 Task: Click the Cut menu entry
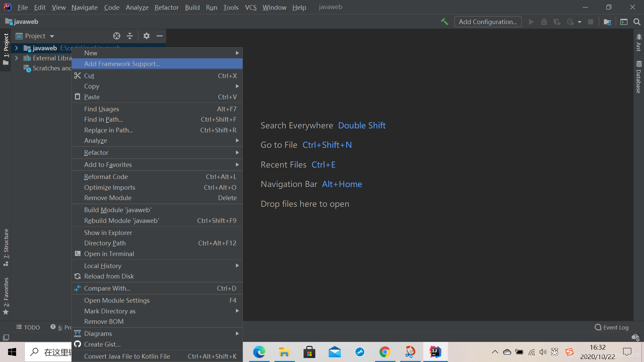[x=157, y=76]
